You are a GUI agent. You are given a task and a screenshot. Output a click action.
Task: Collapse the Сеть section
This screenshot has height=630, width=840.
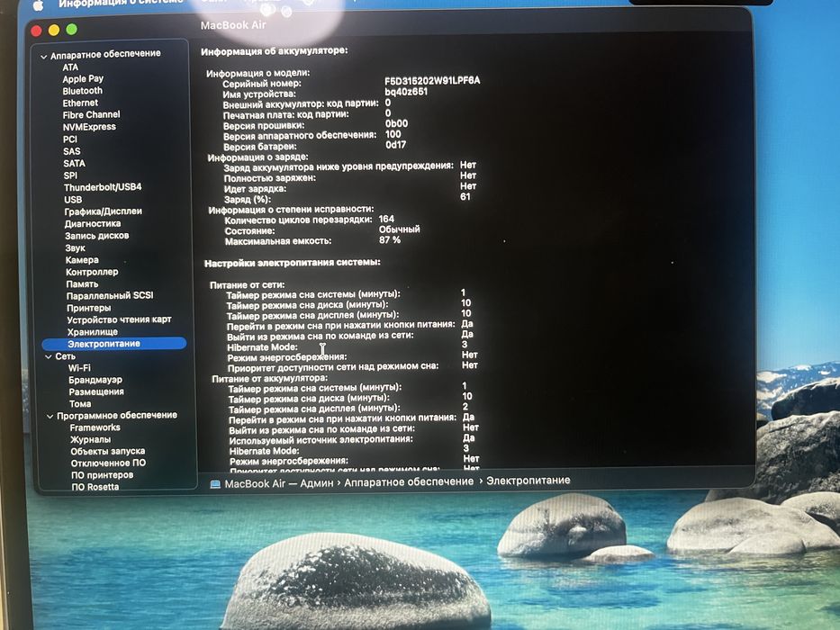tap(49, 356)
